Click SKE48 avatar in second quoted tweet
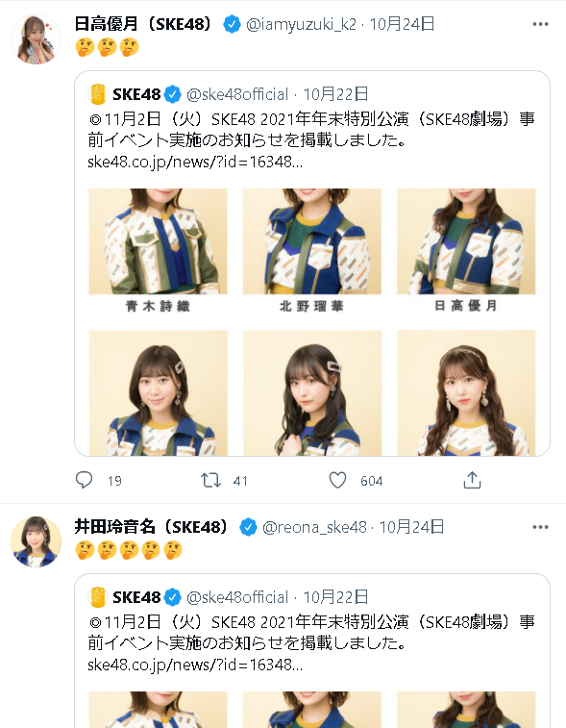This screenshot has height=728, width=566. point(98,597)
